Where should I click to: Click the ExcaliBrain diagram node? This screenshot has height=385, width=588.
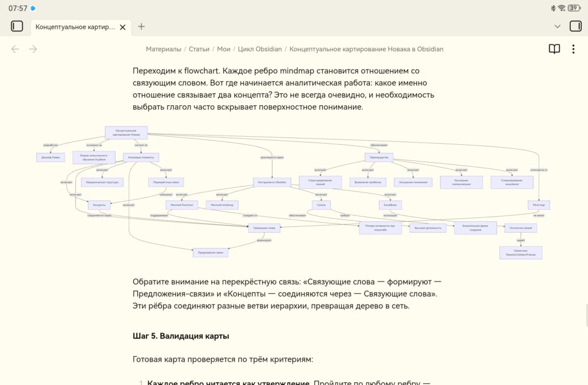pyautogui.click(x=390, y=205)
